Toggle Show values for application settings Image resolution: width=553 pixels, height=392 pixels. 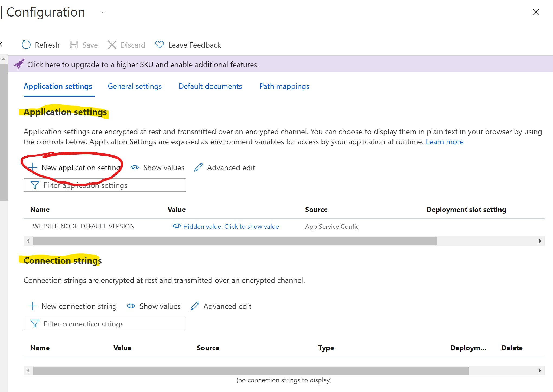(x=157, y=168)
